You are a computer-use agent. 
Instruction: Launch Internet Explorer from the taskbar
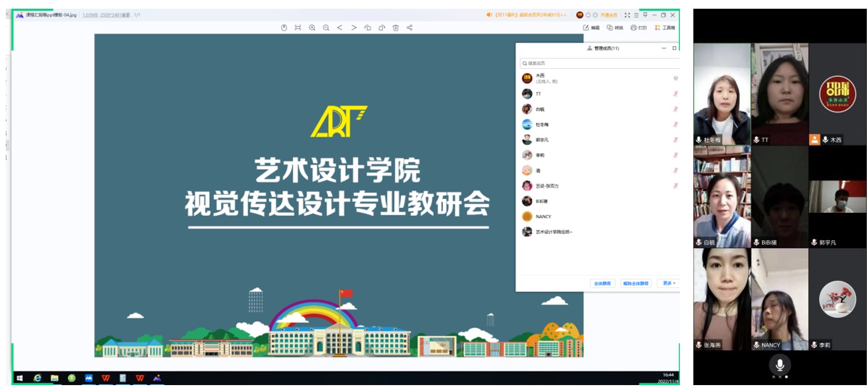38,378
